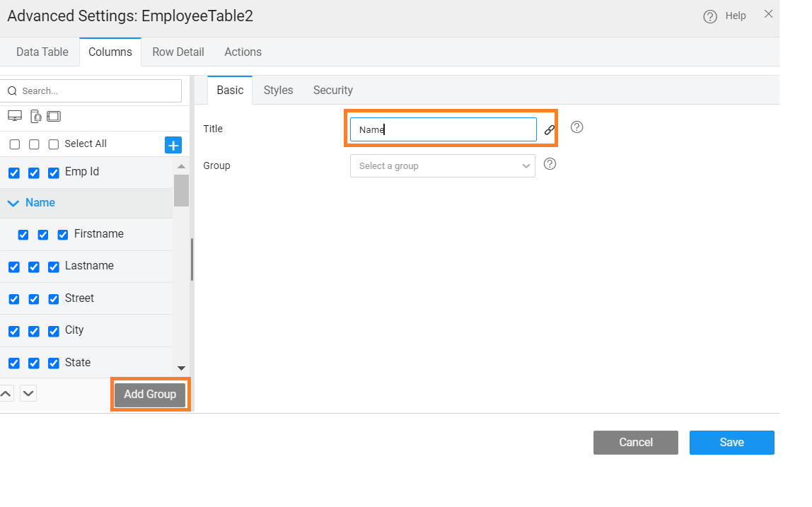Open the Select a group dropdown

[x=442, y=166]
